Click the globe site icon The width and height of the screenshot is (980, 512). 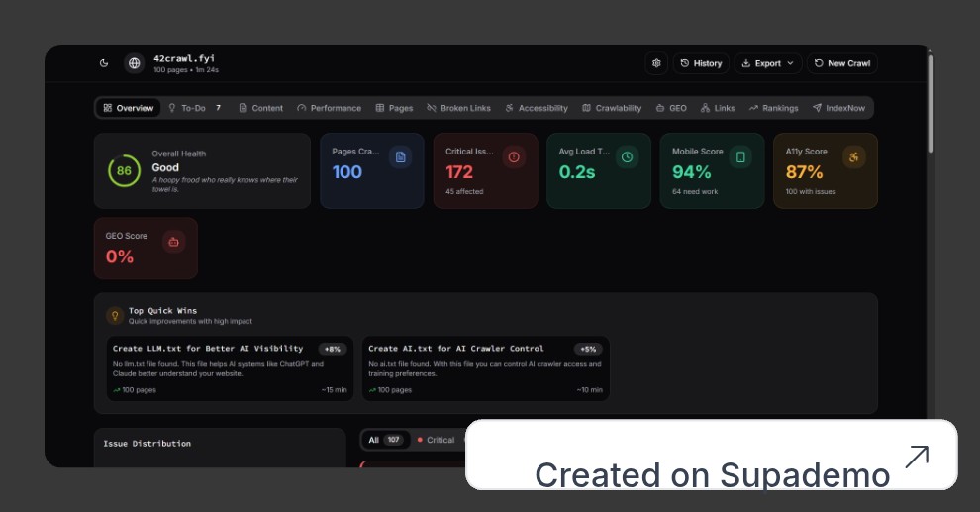[x=134, y=63]
